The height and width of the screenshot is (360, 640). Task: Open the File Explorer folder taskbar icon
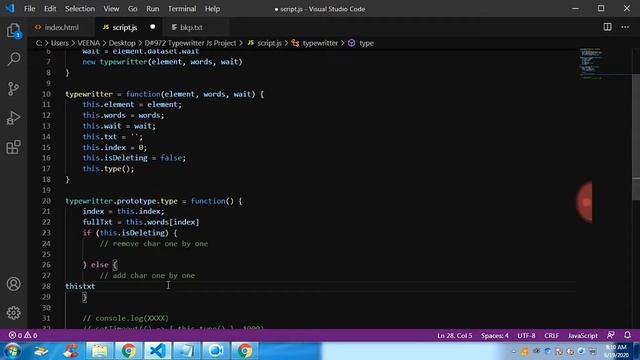(100, 351)
